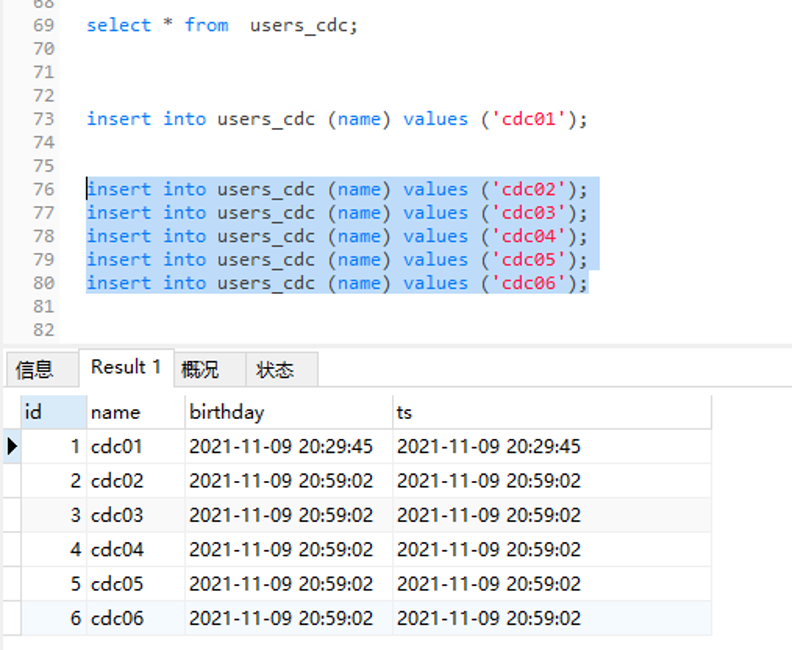The width and height of the screenshot is (793, 650).
Task: Place cursor in the select users_cdc statement
Action: [222, 25]
